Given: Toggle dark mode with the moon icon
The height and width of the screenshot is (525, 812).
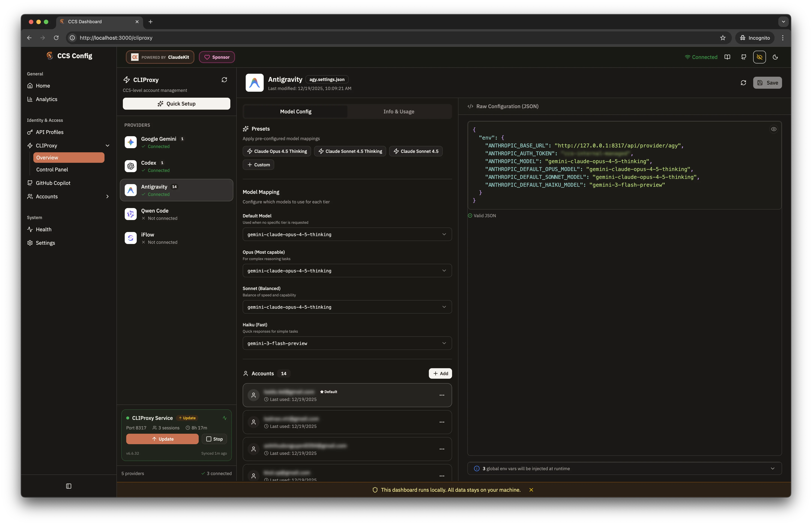Looking at the screenshot, I should 775,57.
